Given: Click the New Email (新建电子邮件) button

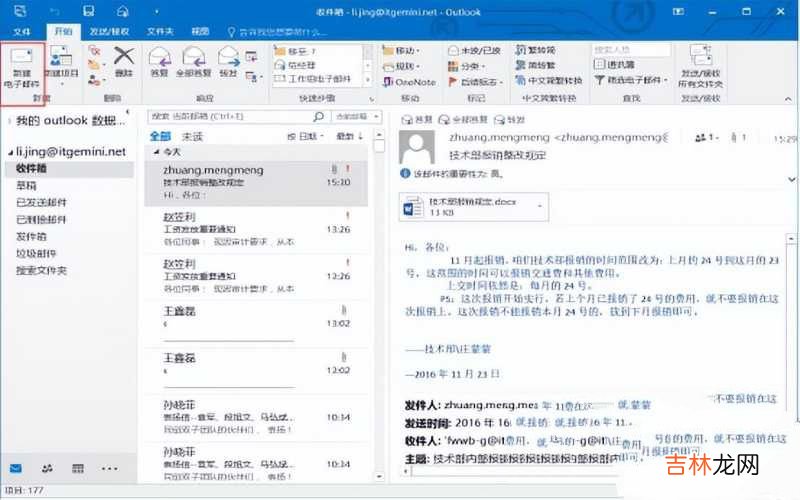Looking at the screenshot, I should (x=22, y=66).
